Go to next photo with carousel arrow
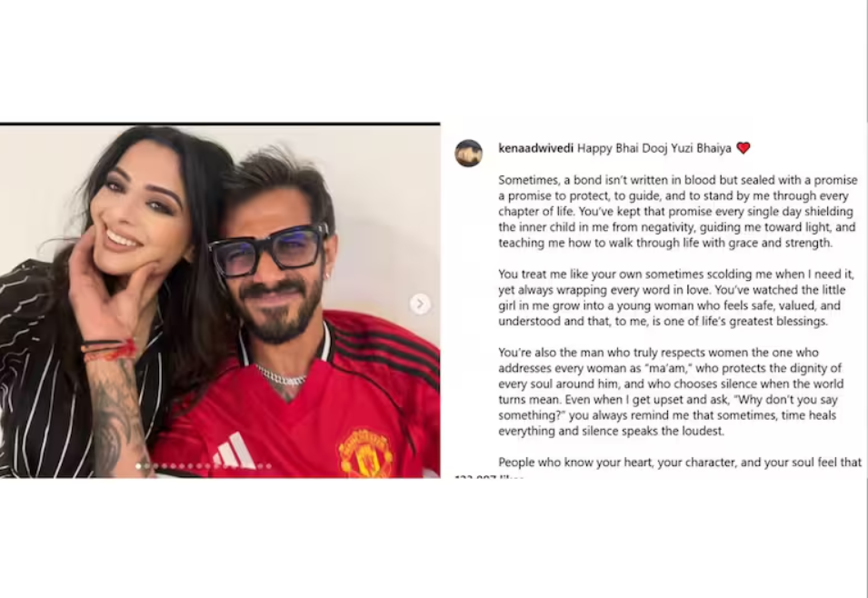 pyautogui.click(x=420, y=304)
